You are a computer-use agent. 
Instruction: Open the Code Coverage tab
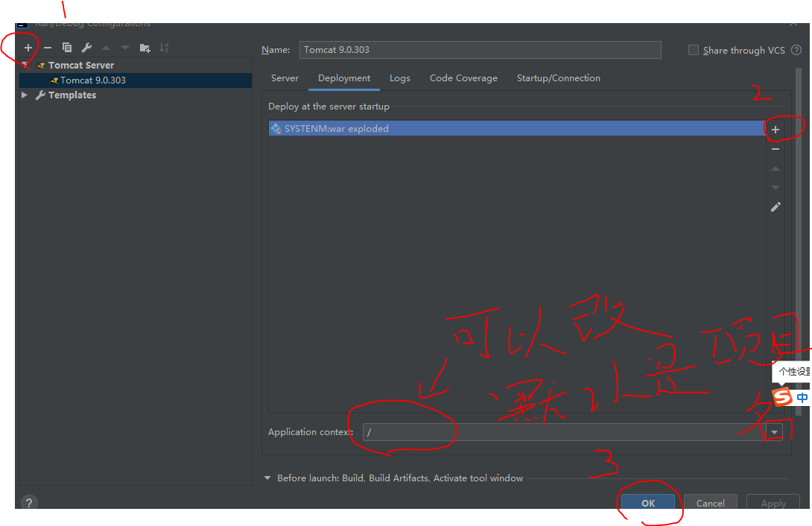pos(463,78)
